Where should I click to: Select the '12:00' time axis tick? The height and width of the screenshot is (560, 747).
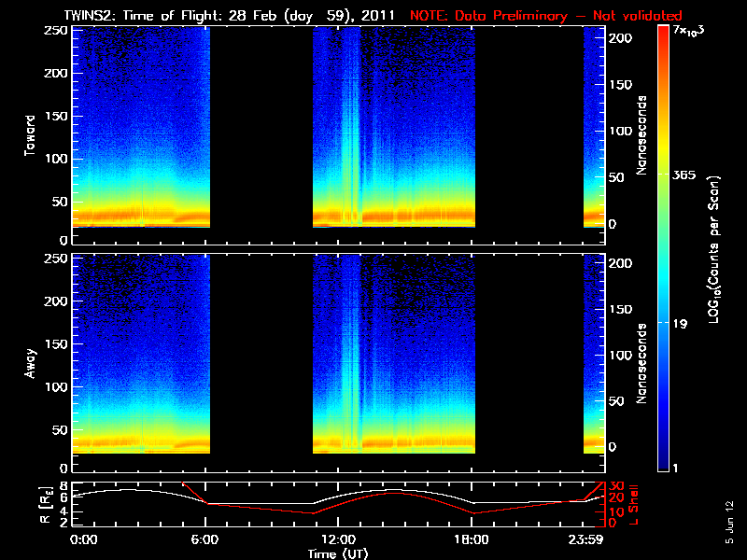(x=338, y=540)
